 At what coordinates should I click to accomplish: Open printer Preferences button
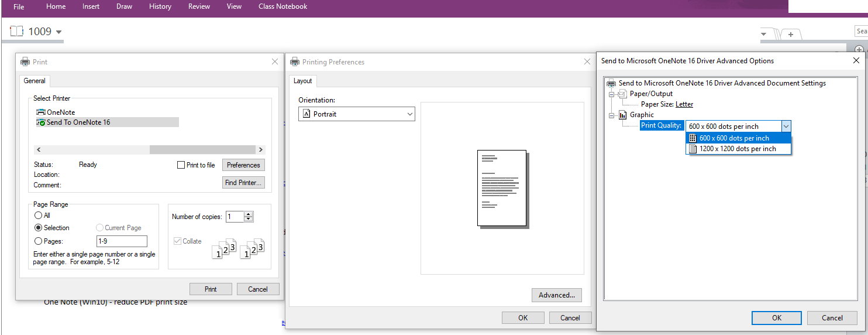[243, 165]
